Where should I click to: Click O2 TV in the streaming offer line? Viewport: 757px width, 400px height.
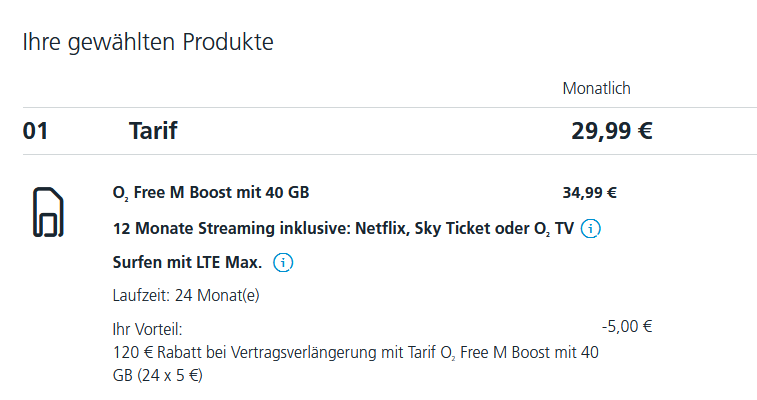554,228
